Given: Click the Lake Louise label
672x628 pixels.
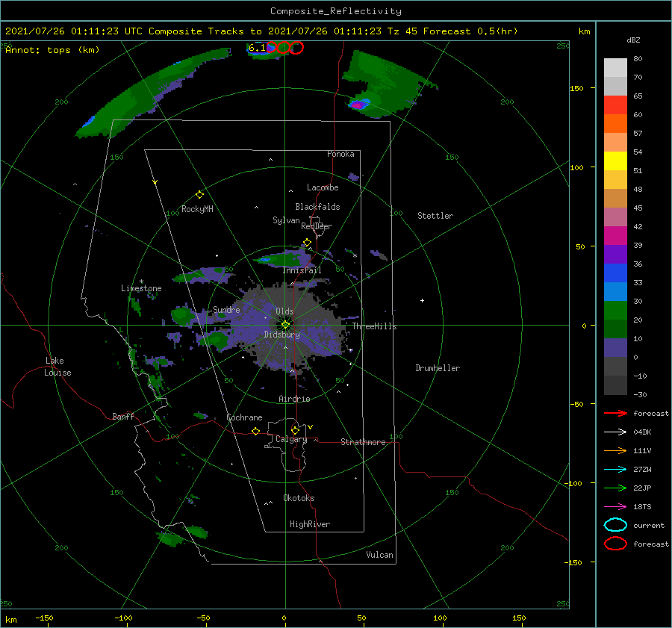Looking at the screenshot, I should [57, 367].
